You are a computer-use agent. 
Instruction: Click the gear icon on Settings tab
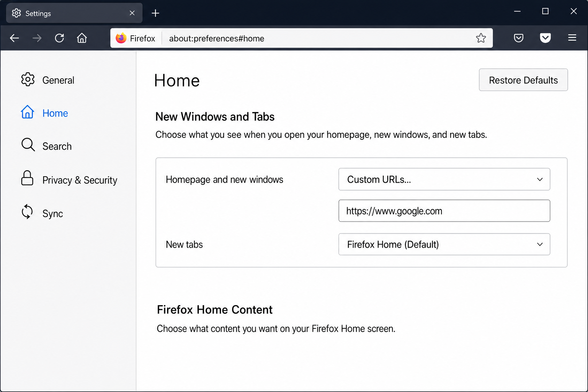(16, 13)
